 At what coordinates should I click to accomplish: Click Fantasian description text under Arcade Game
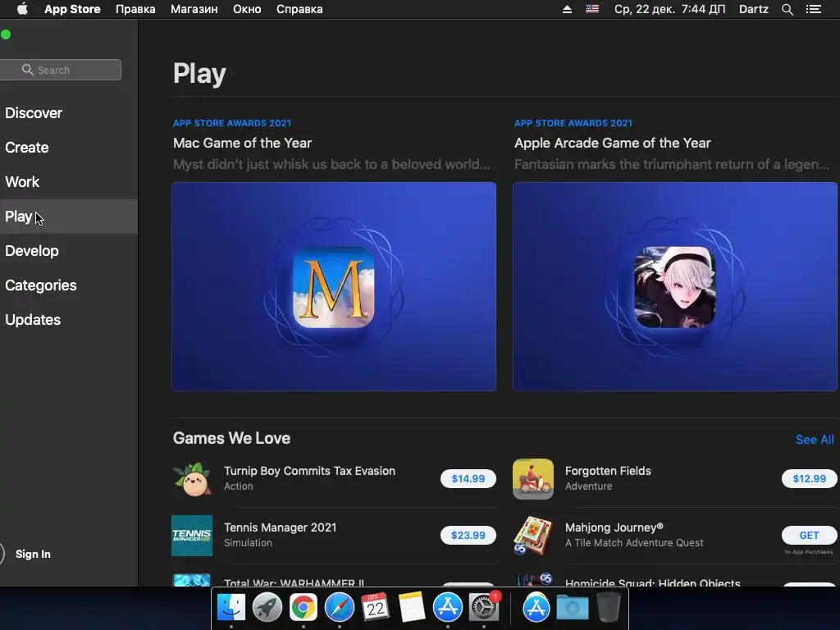click(x=672, y=164)
